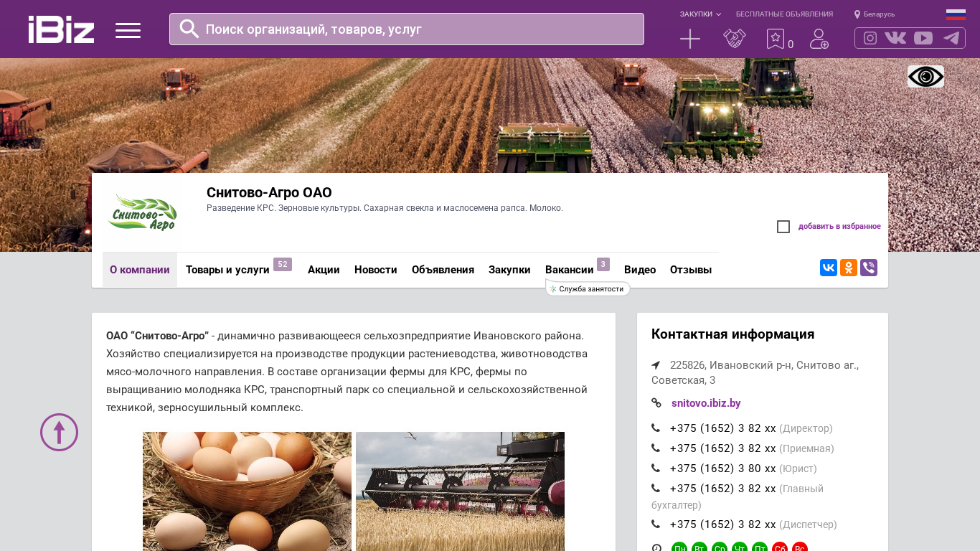The image size is (980, 551).
Task: Open the Instagram page
Action: coord(870,38)
